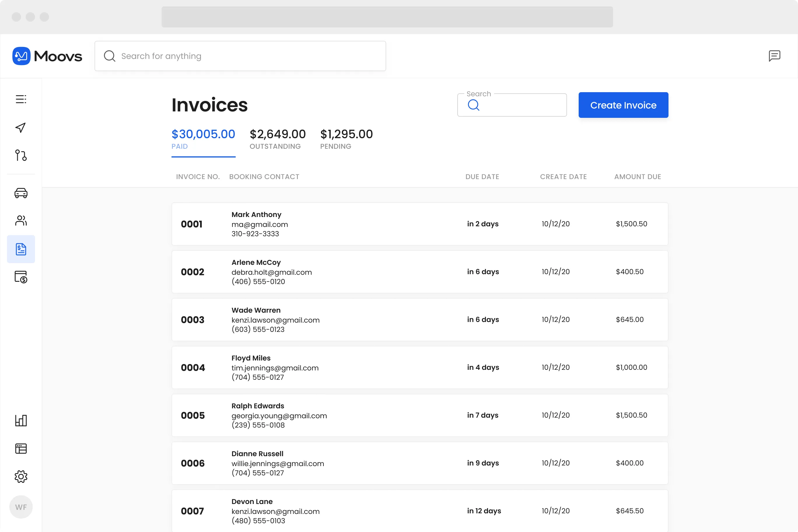The image size is (798, 532).
Task: Click the $645.50 amount due
Action: [630, 511]
